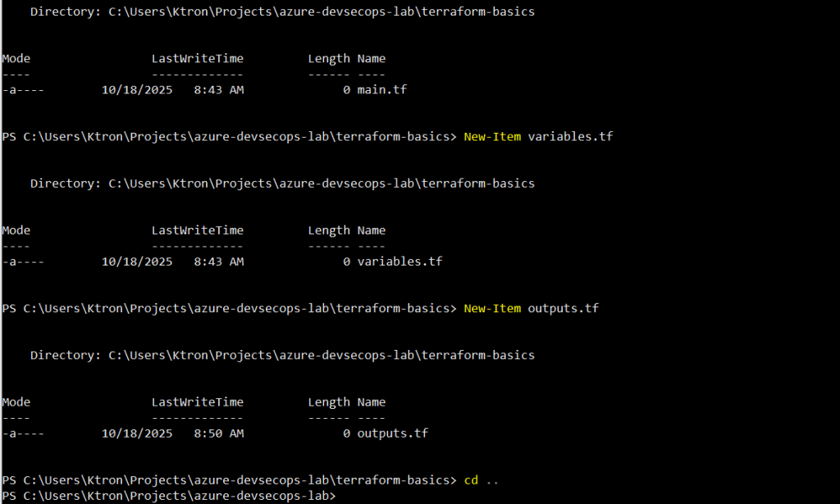Click the New-Item command before outputs.tf

tap(492, 309)
